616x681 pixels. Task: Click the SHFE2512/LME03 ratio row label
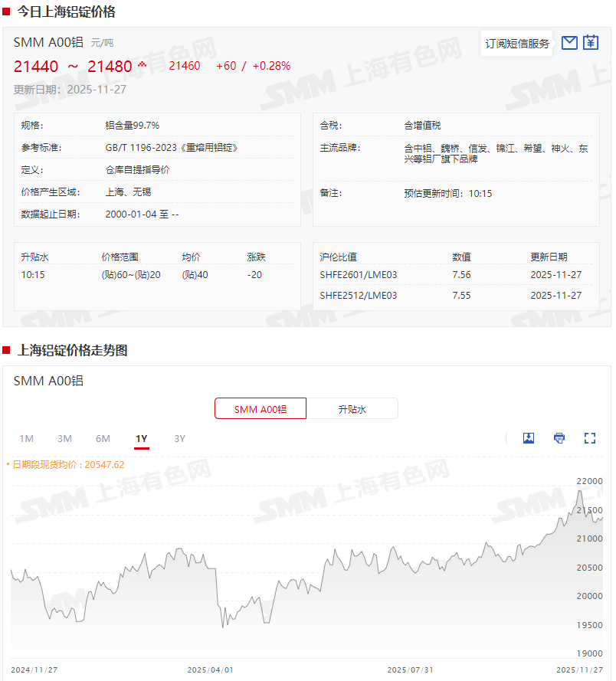pyautogui.click(x=359, y=296)
